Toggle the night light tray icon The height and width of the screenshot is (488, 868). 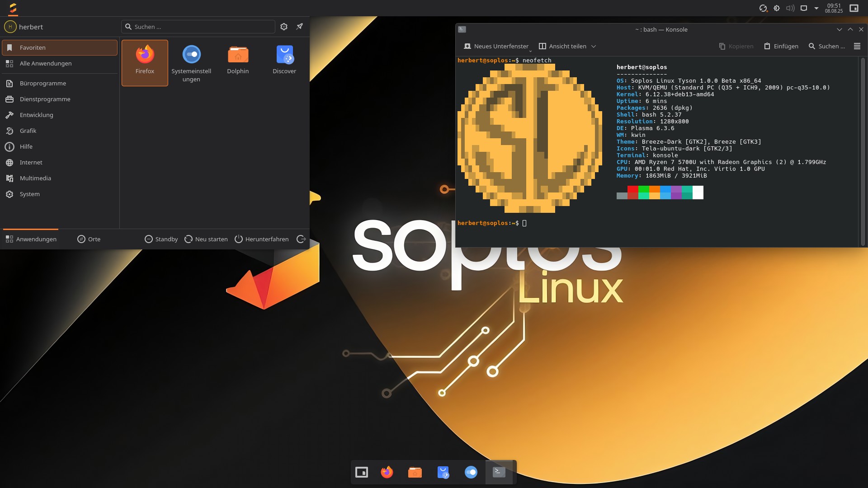click(777, 8)
